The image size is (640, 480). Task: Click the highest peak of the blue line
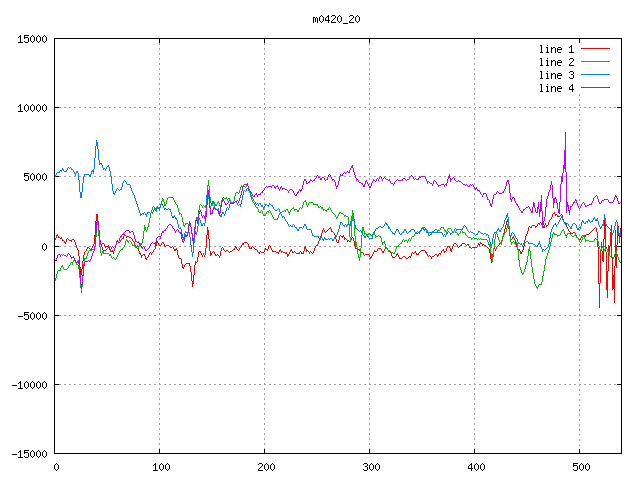(97, 141)
